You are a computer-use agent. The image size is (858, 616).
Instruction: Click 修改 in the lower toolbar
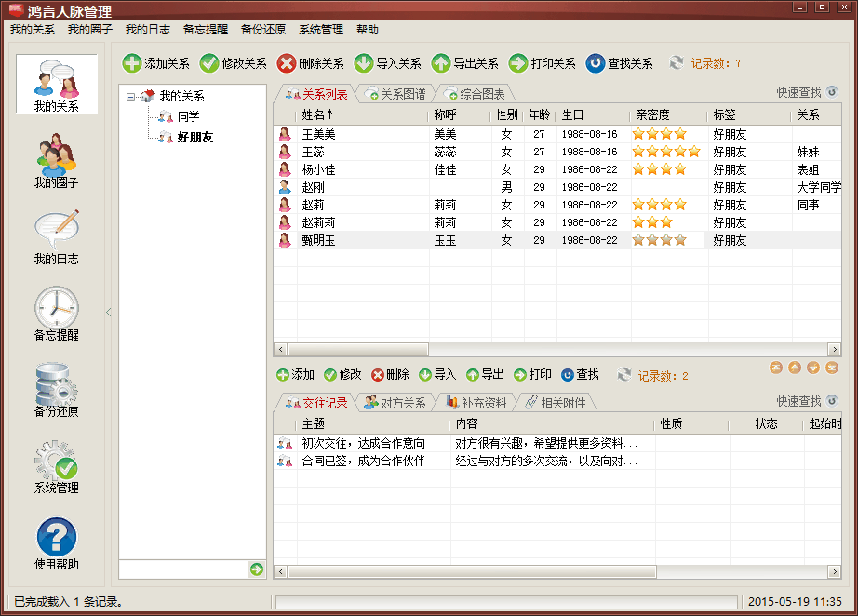point(342,374)
